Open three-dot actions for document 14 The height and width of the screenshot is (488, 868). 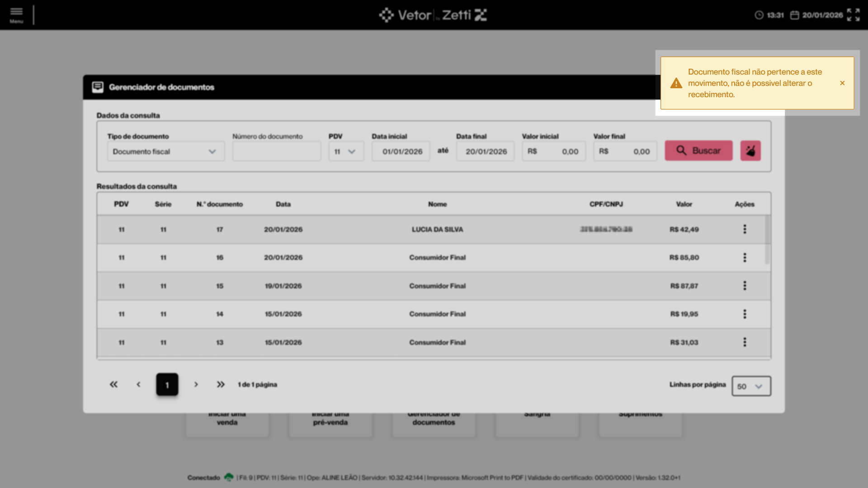[x=745, y=314]
